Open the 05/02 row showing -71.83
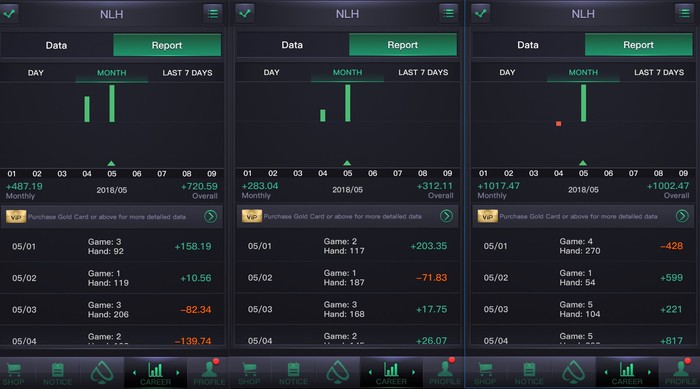700x389 pixels. click(x=347, y=277)
